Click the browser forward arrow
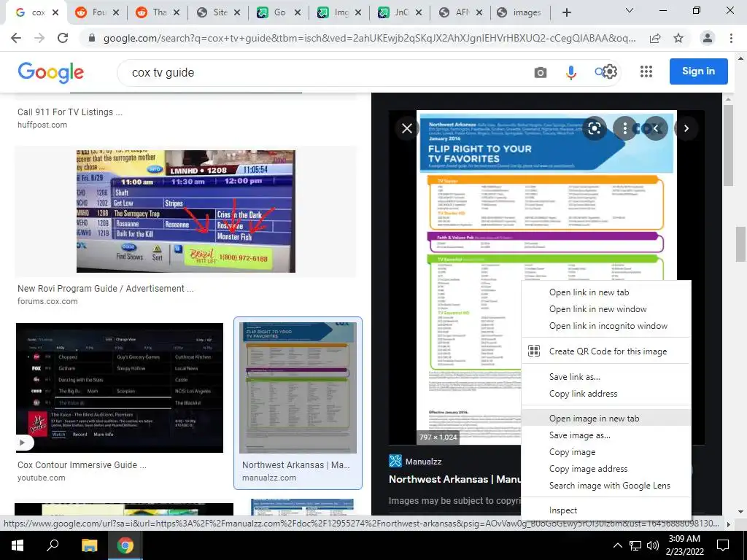Screen dimensions: 747x560 pyautogui.click(x=39, y=38)
